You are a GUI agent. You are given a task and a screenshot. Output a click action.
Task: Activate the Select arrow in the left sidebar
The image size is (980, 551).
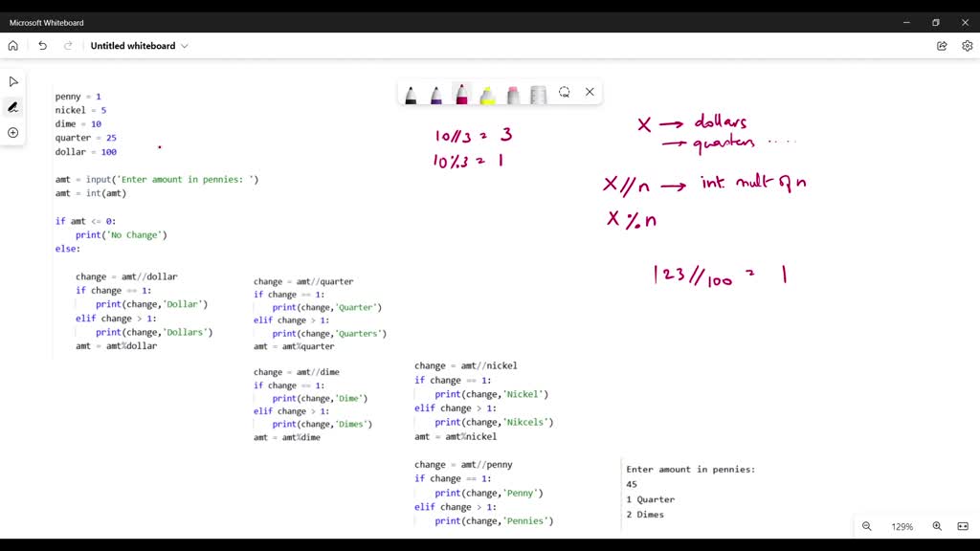tap(12, 81)
